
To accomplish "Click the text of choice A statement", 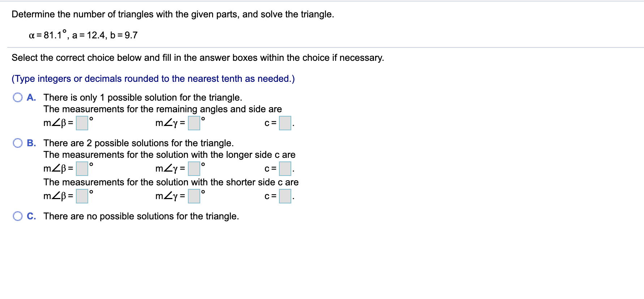I will (x=142, y=97).
